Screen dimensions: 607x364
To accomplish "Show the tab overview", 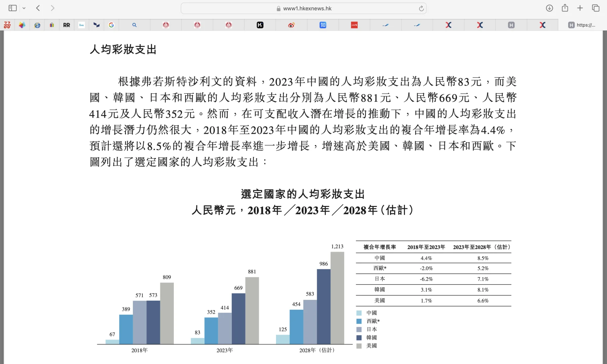I will pos(596,8).
